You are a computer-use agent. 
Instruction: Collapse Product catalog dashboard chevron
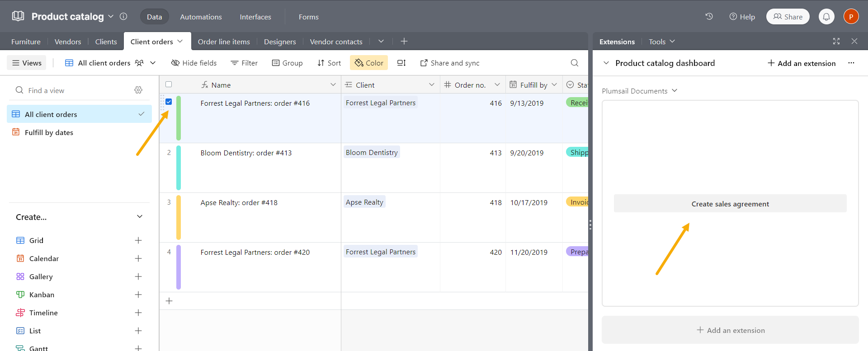coord(606,63)
